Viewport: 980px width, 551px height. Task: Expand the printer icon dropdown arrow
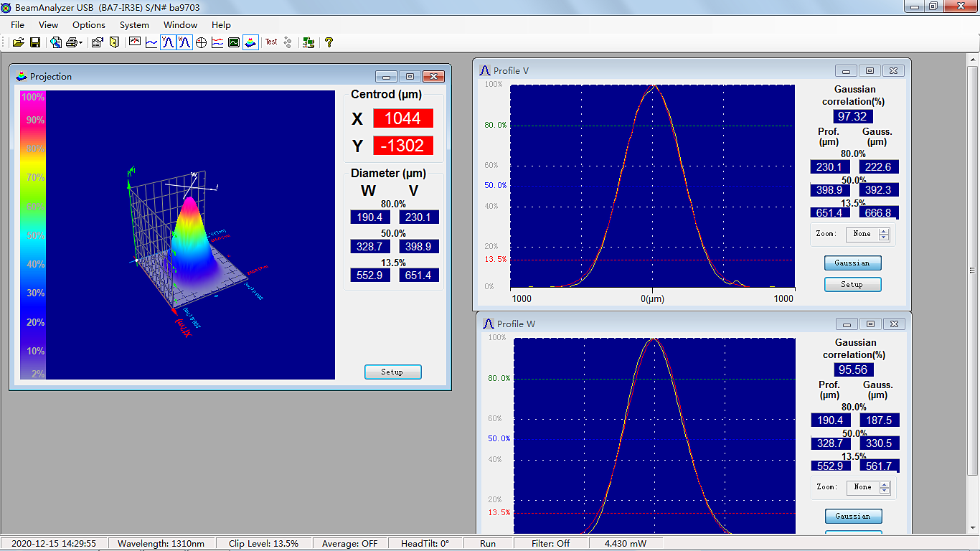81,43
